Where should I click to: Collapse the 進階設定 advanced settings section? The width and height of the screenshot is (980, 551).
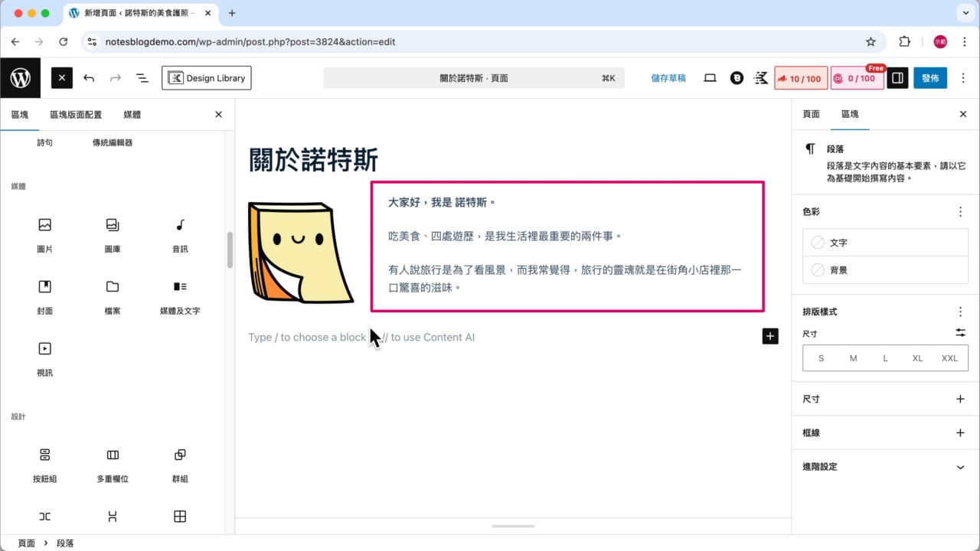click(x=885, y=466)
